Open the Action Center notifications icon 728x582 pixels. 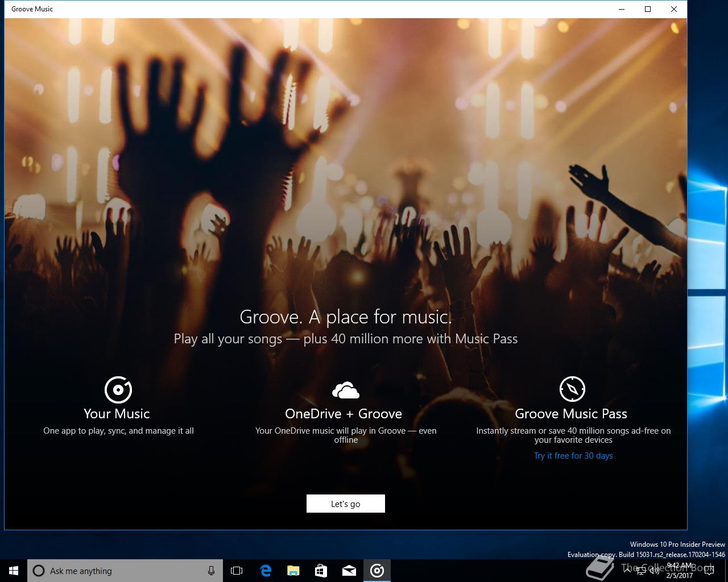point(709,571)
